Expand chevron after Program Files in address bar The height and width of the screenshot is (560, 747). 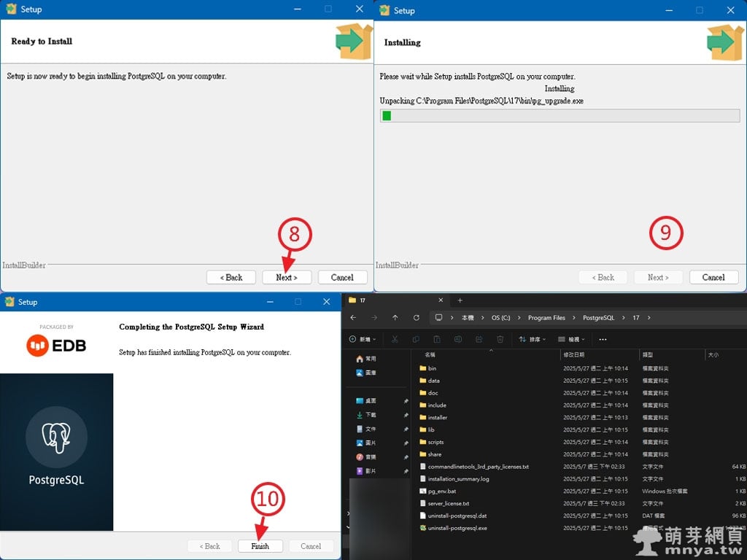coord(573,318)
